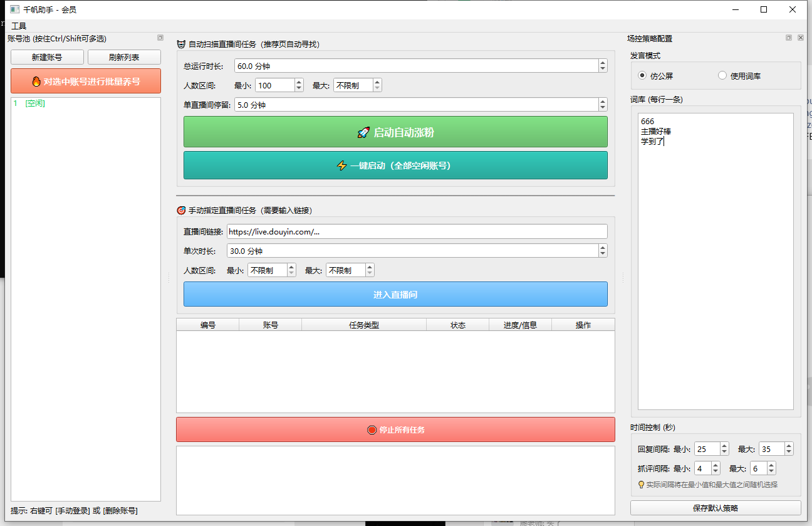The image size is (812, 526).
Task: Close the 场控策略配置 panel
Action: [x=800, y=38]
